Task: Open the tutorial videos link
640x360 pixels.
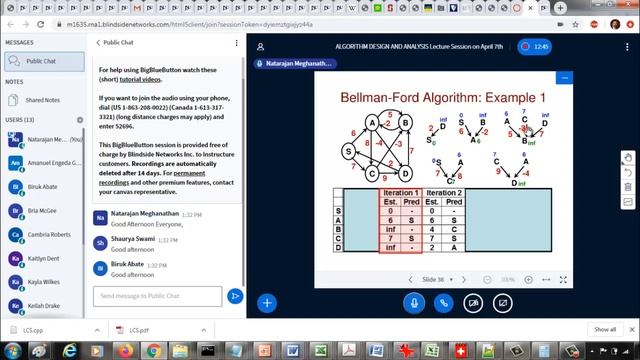Action: tap(140, 80)
